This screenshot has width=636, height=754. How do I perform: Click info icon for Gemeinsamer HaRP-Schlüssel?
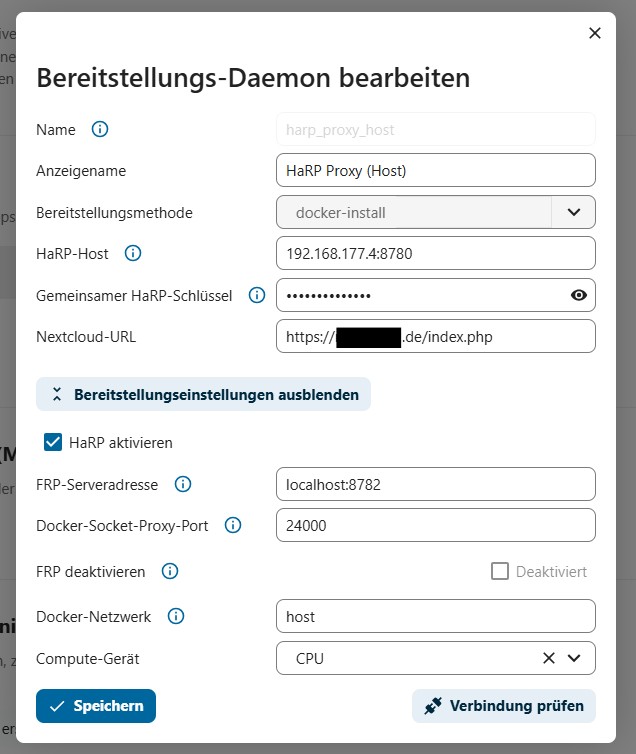(257, 295)
